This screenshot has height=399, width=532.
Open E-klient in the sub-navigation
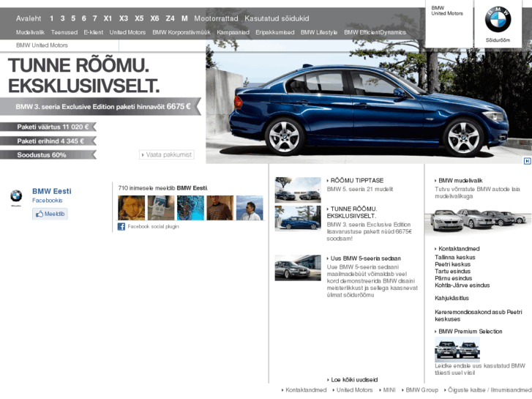[x=94, y=32]
